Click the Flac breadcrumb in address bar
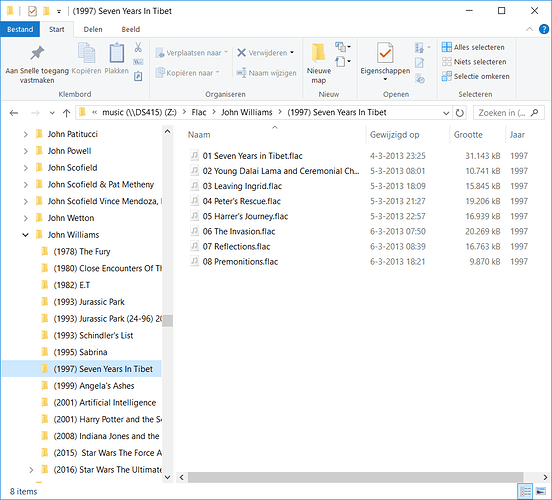The image size is (552, 500). tap(199, 112)
